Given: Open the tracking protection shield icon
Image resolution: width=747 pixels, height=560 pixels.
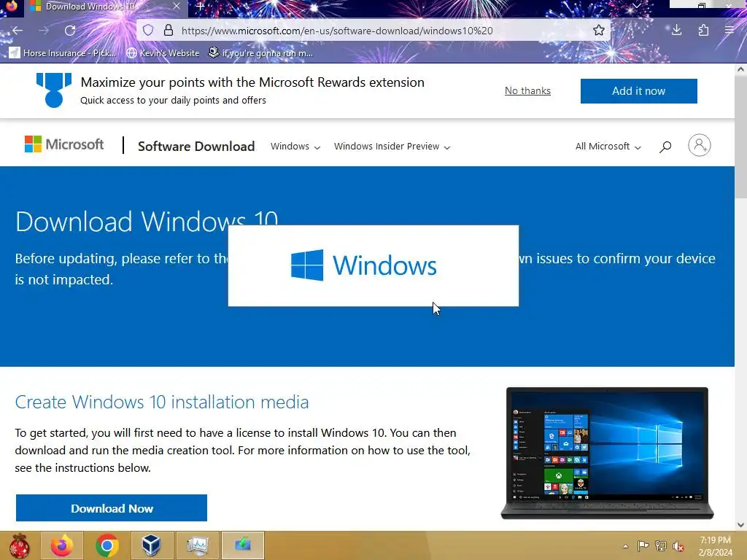Looking at the screenshot, I should pyautogui.click(x=148, y=31).
